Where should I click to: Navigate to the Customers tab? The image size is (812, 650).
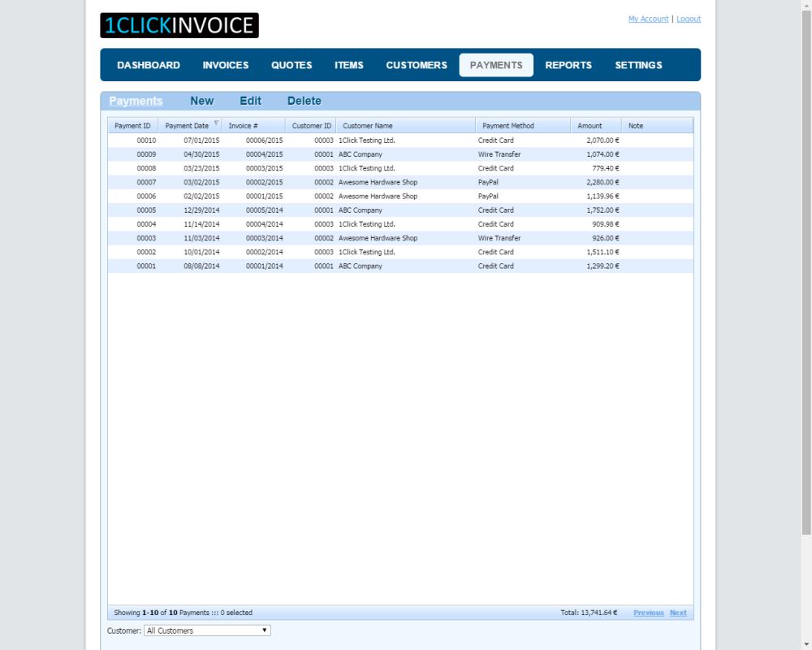click(417, 65)
